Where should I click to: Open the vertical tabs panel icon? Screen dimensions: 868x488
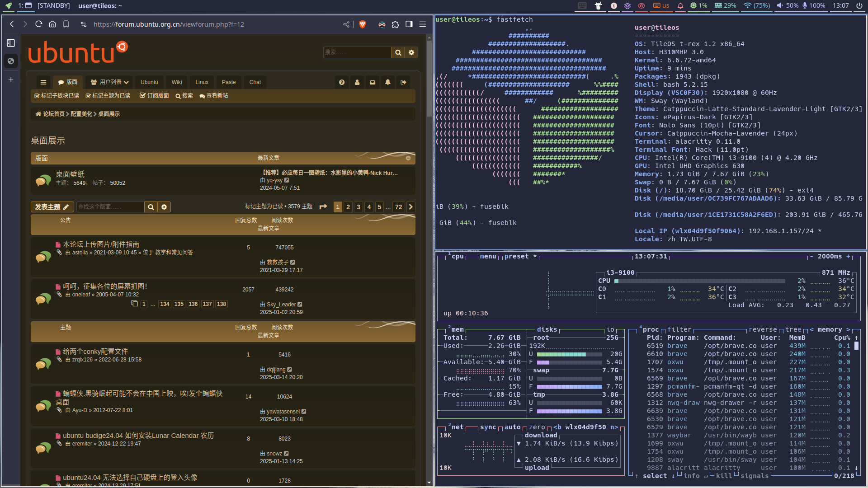11,43
